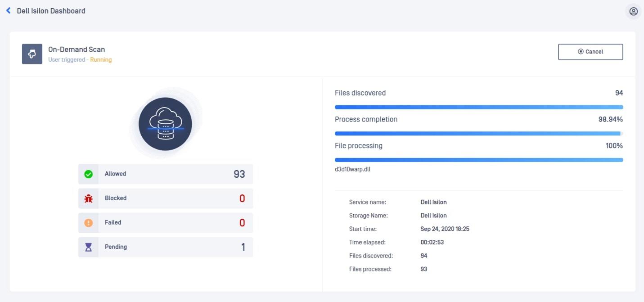Cancel the running on-demand scan
644x302 pixels.
click(590, 52)
